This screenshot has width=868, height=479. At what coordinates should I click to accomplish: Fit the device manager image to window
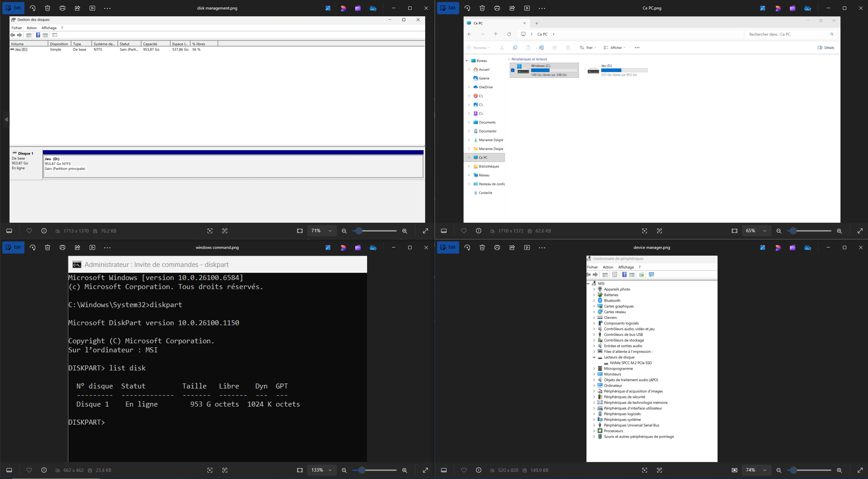[x=735, y=470]
